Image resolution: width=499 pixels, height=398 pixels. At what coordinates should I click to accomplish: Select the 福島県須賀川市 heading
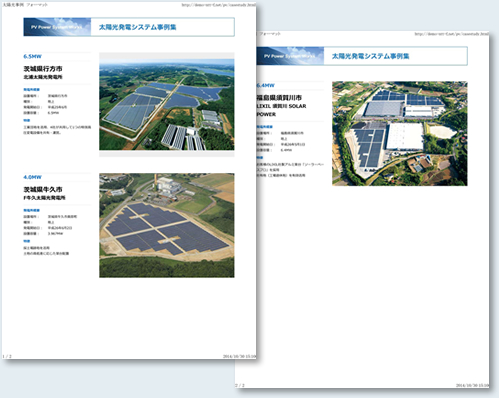279,98
